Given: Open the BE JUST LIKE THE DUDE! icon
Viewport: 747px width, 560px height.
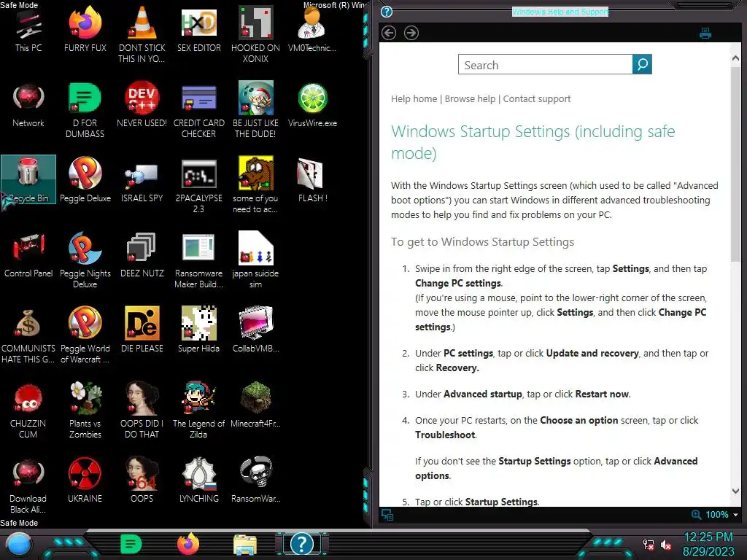Looking at the screenshot, I should tap(255, 111).
